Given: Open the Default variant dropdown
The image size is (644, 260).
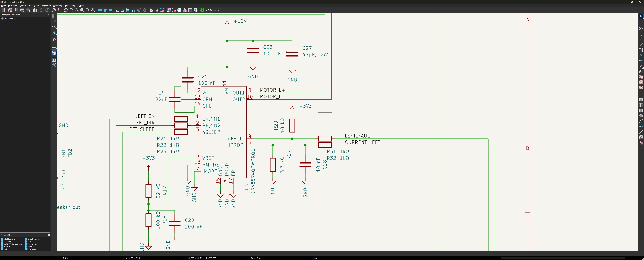Looking at the screenshot, I should pos(212,10).
